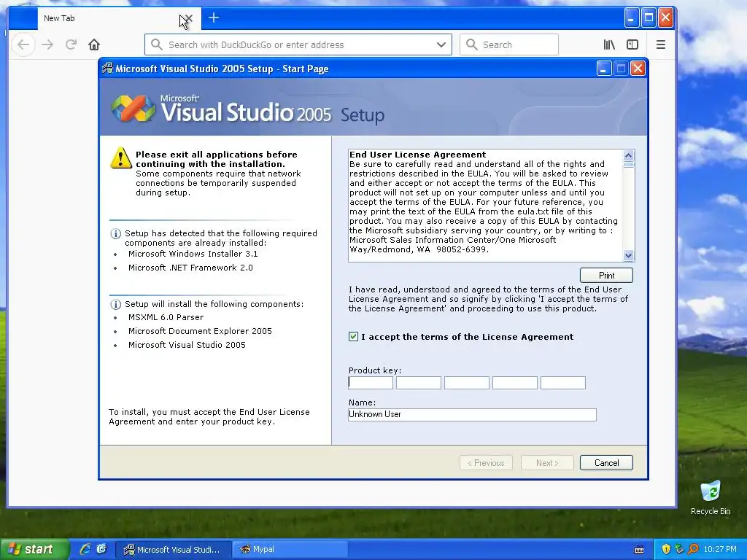Click the Microsoft .NET Framework 2.0 text

(190, 268)
